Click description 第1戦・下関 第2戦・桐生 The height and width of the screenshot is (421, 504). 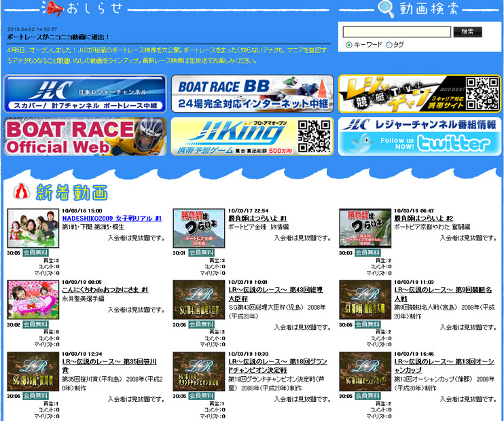[x=93, y=227]
